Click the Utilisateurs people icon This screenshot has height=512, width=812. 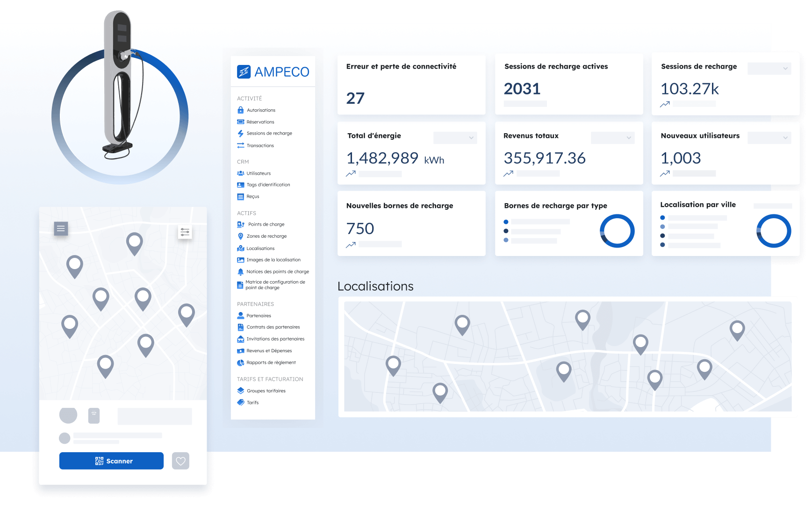point(240,173)
